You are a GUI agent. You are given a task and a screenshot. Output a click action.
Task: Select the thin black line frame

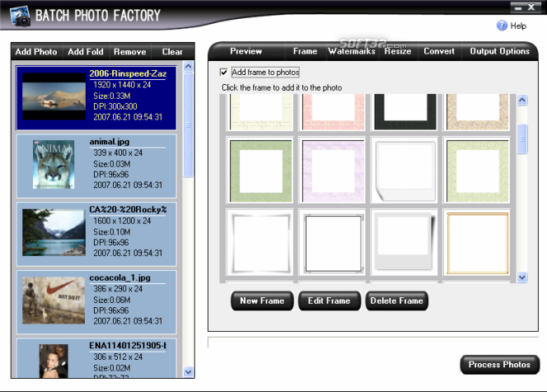tap(333, 244)
